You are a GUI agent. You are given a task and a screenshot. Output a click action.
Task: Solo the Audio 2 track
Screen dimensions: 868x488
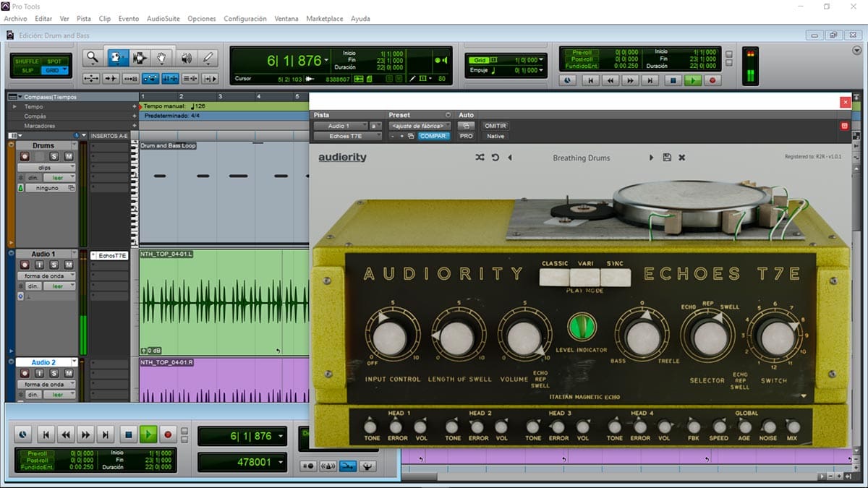coord(54,374)
